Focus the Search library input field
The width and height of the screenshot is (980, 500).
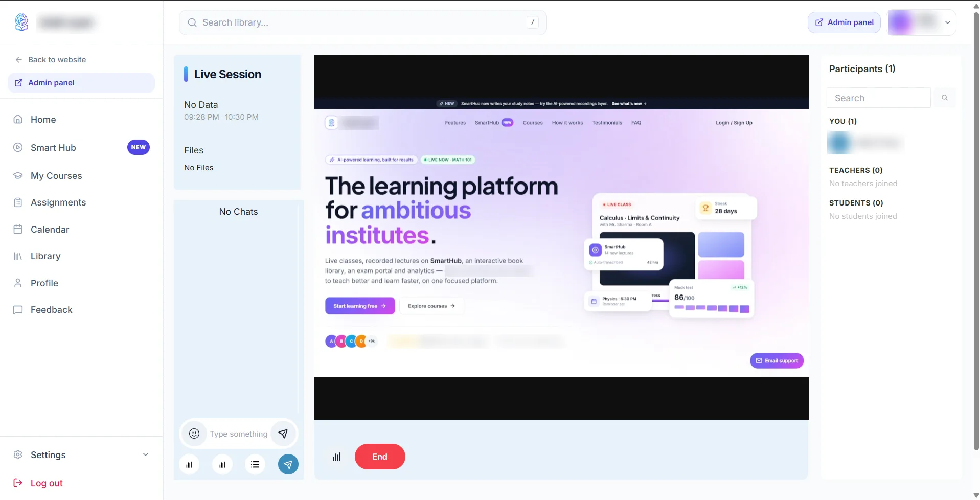click(x=362, y=22)
